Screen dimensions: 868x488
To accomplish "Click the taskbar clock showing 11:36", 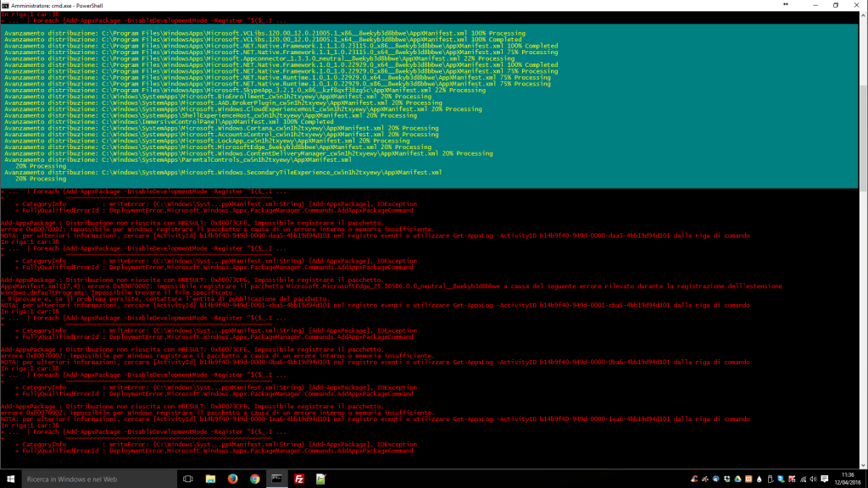I will click(848, 479).
